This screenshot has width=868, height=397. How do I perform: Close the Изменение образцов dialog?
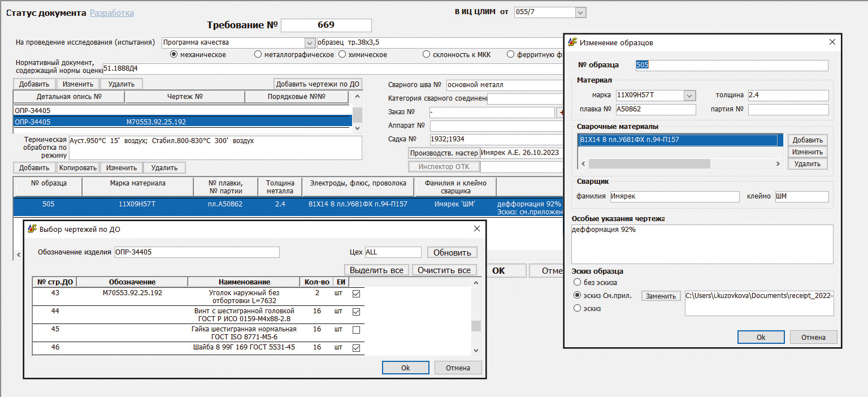(x=832, y=42)
